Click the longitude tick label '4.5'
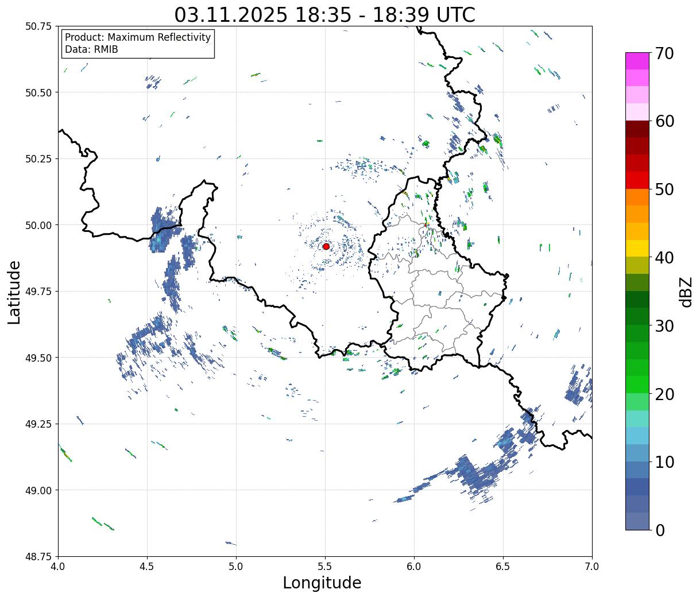The width and height of the screenshot is (700, 597). [x=147, y=567]
